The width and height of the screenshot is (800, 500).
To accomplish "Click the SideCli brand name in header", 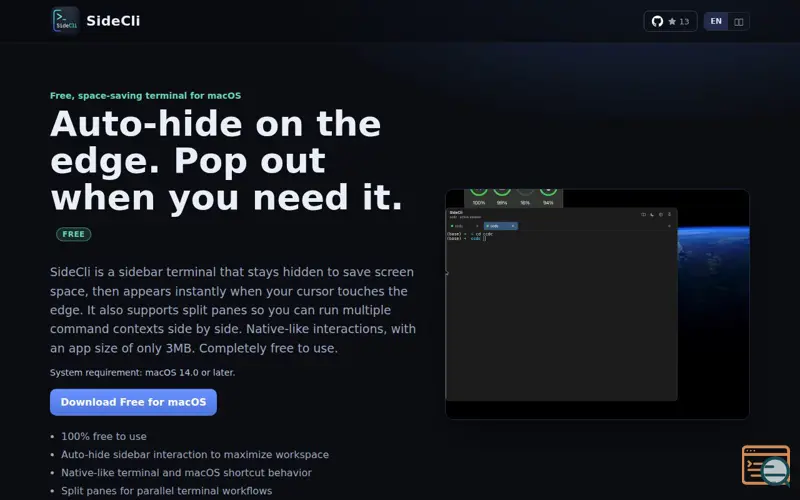I will [113, 21].
